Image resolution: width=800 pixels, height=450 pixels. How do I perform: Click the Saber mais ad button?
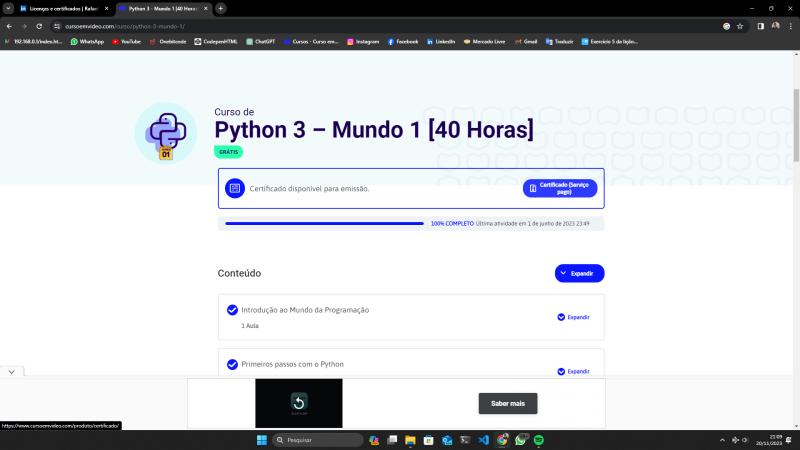(508, 404)
